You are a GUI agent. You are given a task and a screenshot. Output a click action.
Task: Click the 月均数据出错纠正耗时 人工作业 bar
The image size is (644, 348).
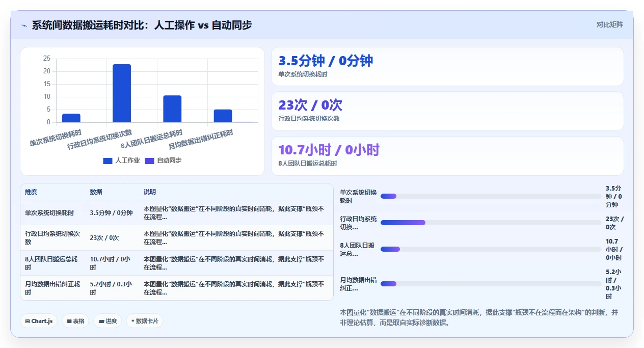(x=223, y=116)
